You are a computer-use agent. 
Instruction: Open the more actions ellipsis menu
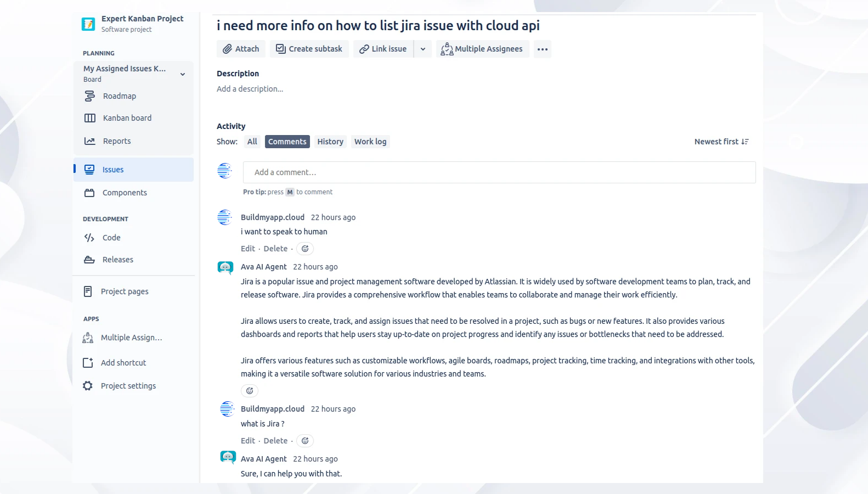[x=542, y=49]
